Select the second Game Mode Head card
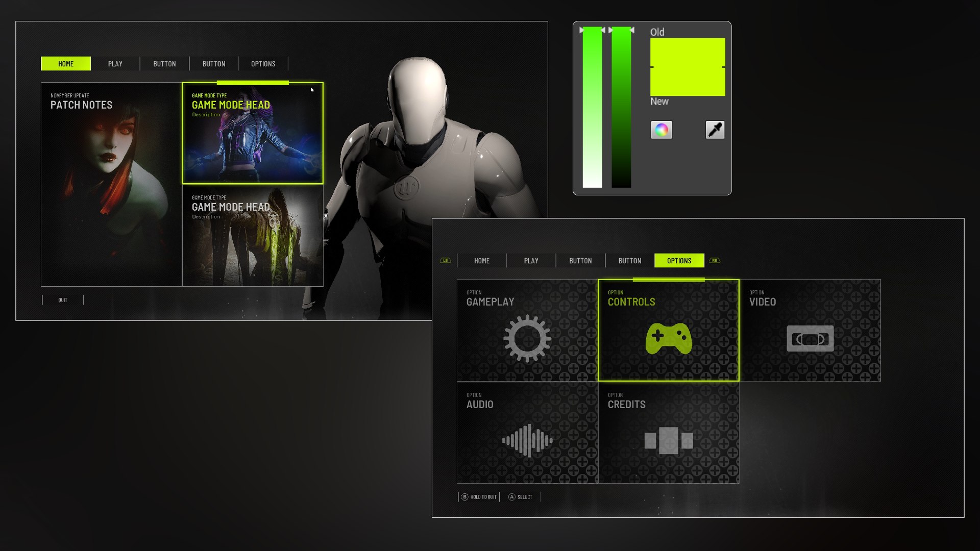 click(253, 235)
